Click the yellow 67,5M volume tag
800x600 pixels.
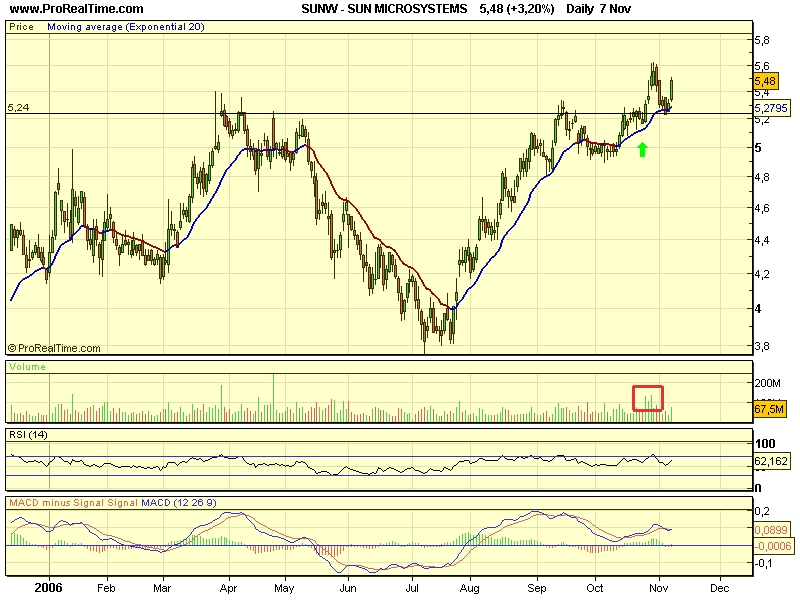coord(769,409)
